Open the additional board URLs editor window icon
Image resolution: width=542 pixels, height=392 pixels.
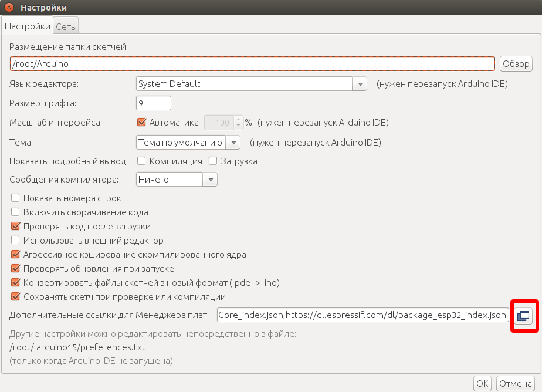coord(523,316)
